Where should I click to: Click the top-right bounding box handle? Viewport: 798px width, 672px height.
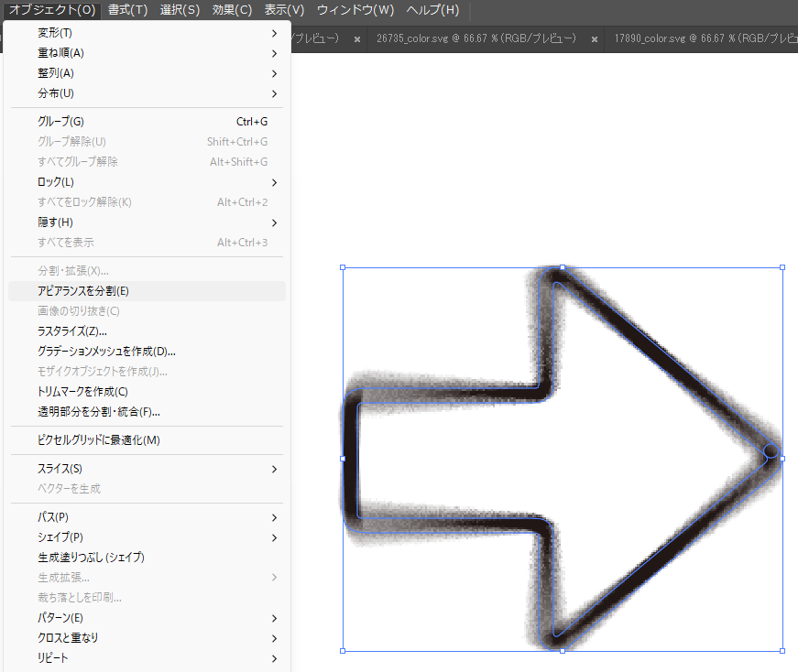pyautogui.click(x=782, y=267)
